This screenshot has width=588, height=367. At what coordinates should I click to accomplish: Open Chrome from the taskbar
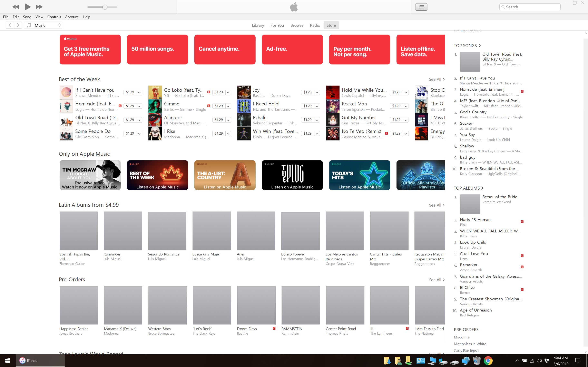[x=488, y=361]
